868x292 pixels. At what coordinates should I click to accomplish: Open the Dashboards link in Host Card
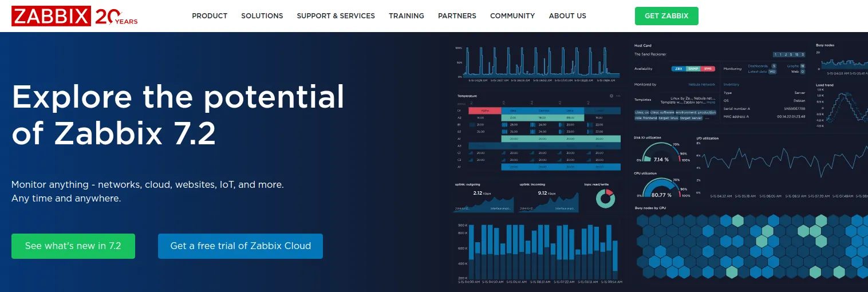tap(758, 66)
